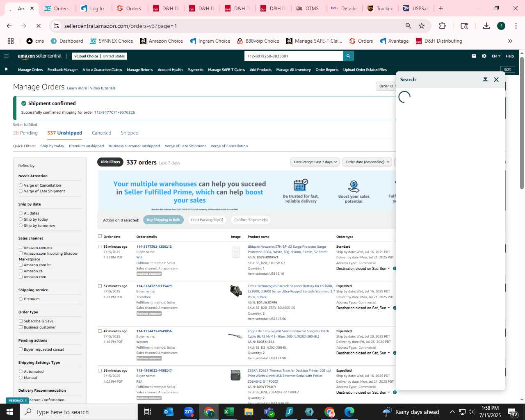This screenshot has height=420, width=525.
Task: Close the Search side panel
Action: 496,80
